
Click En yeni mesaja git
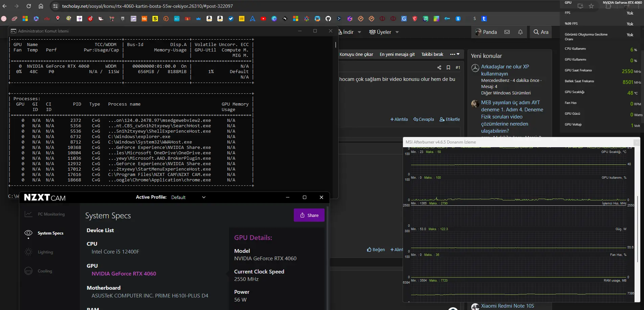397,54
